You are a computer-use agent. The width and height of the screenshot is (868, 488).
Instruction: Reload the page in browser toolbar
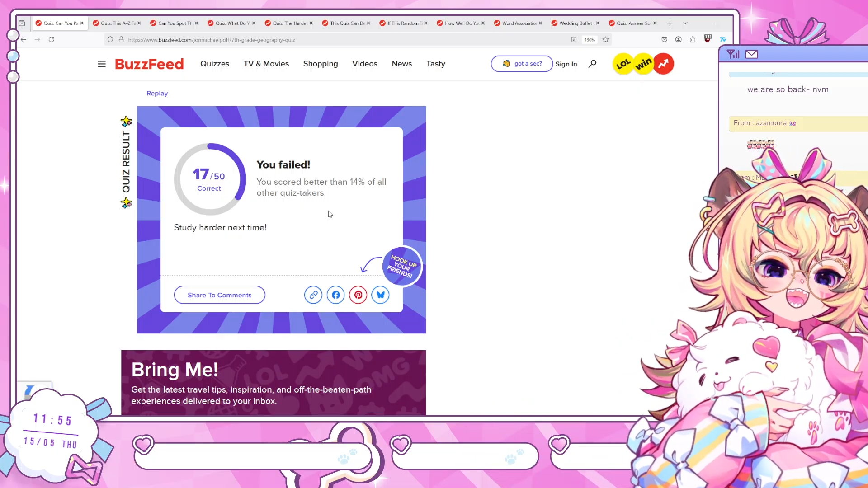52,40
